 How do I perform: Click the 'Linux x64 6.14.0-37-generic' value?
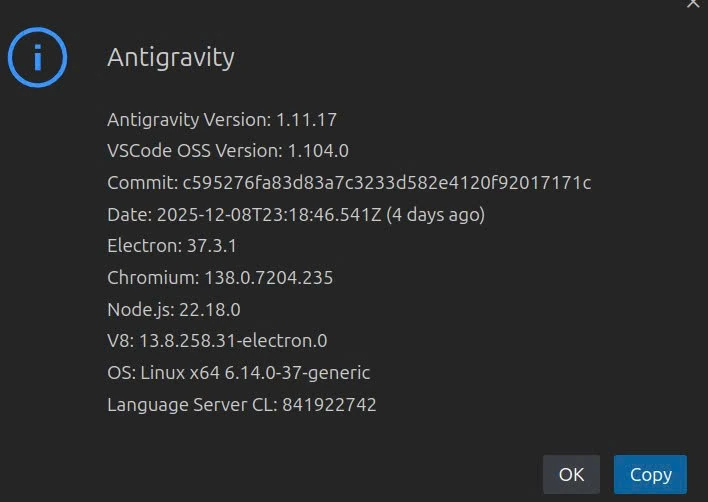[x=255, y=372]
